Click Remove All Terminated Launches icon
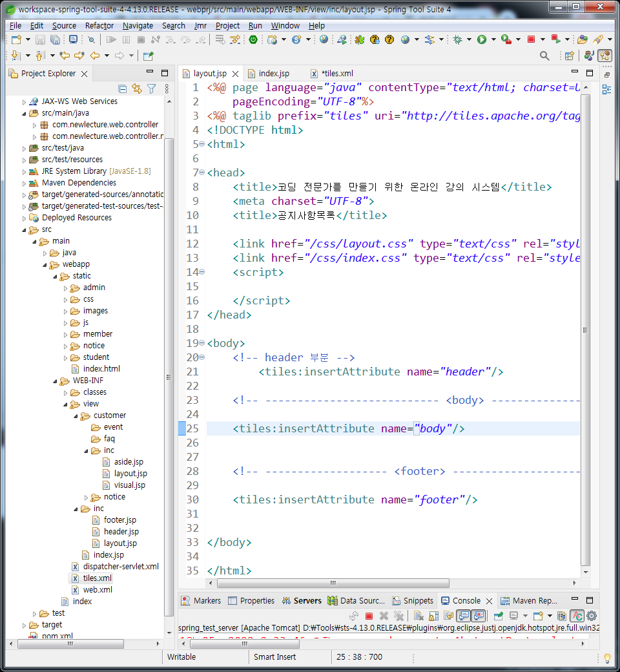Viewport: 620px width, 672px height. pyautogui.click(x=399, y=616)
